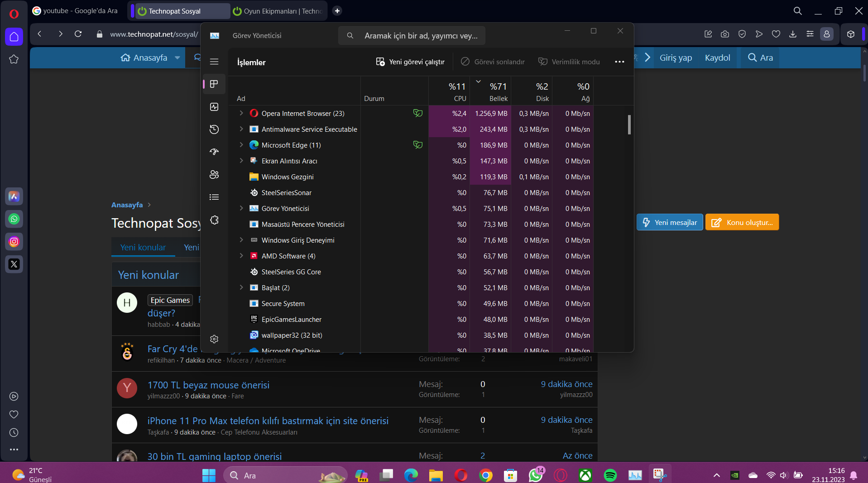Click the Task Manager search field
Screen dimensions: 868x483
point(412,36)
